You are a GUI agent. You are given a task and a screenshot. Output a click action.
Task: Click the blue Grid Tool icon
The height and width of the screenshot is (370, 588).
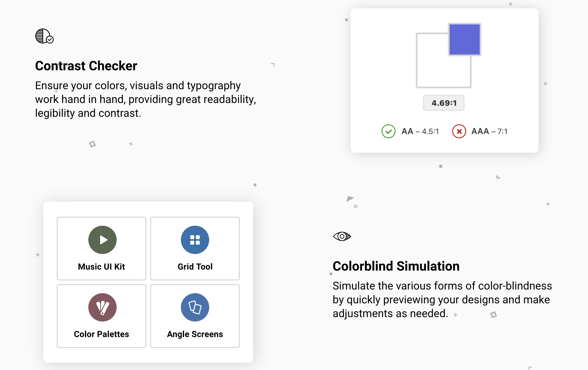point(195,240)
